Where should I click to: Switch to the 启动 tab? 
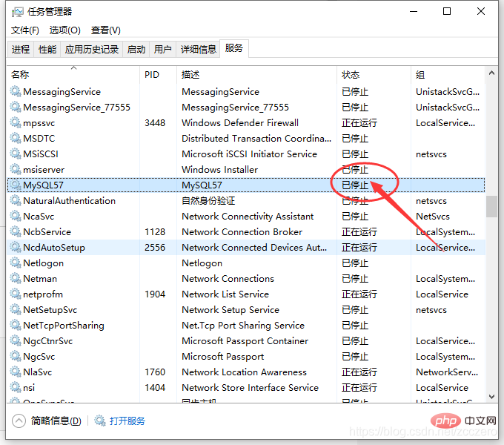(x=136, y=50)
